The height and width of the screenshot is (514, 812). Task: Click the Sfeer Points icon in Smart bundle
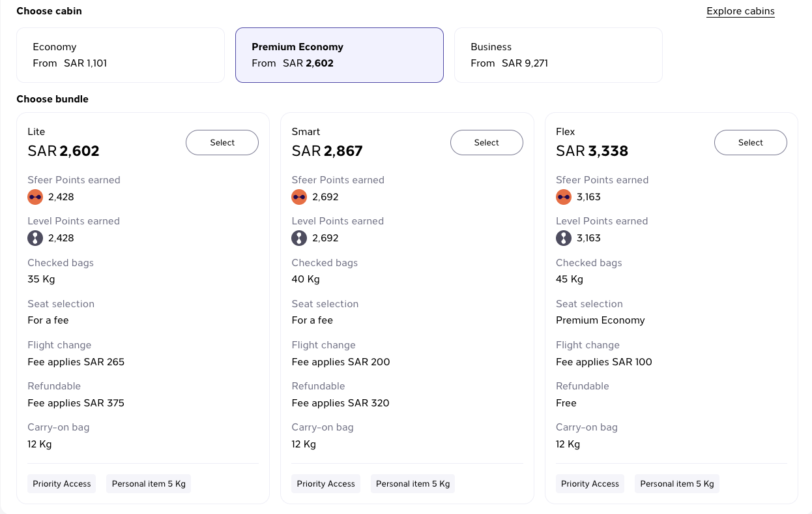[299, 197]
